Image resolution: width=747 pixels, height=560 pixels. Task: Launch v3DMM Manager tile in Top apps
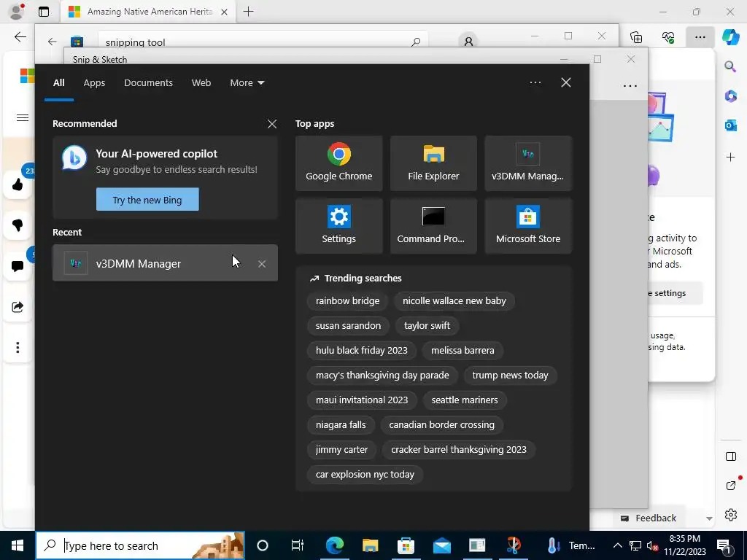tap(528, 163)
